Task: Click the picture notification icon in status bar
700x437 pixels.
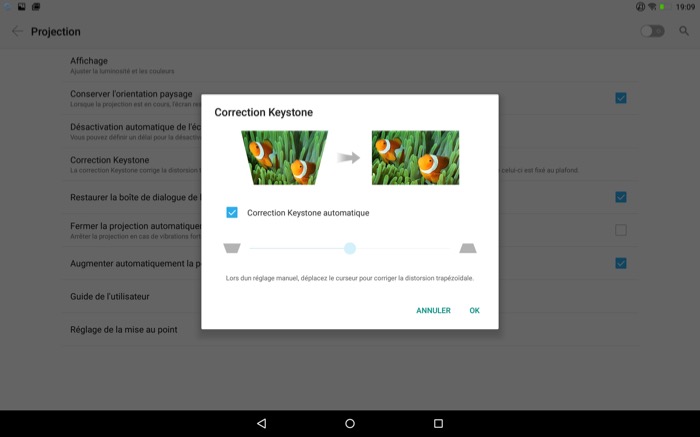Action: click(x=21, y=7)
